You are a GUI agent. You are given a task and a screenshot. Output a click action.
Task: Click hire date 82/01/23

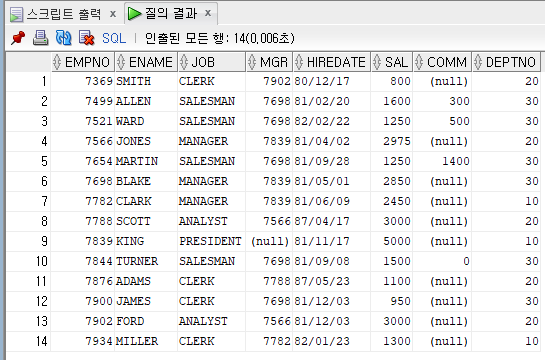pyautogui.click(x=332, y=341)
